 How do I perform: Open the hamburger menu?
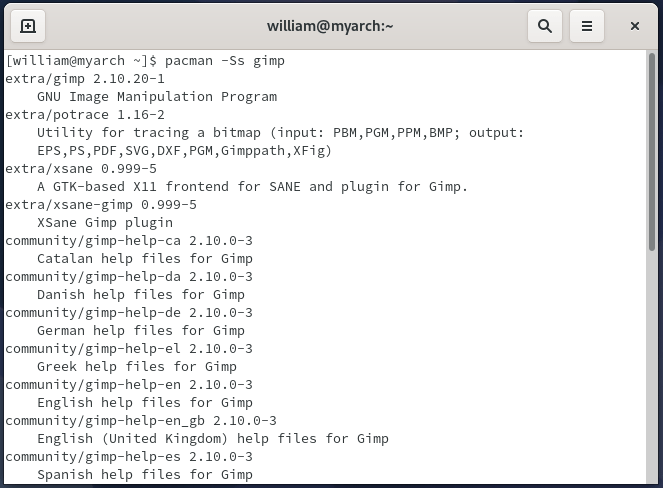pos(587,26)
